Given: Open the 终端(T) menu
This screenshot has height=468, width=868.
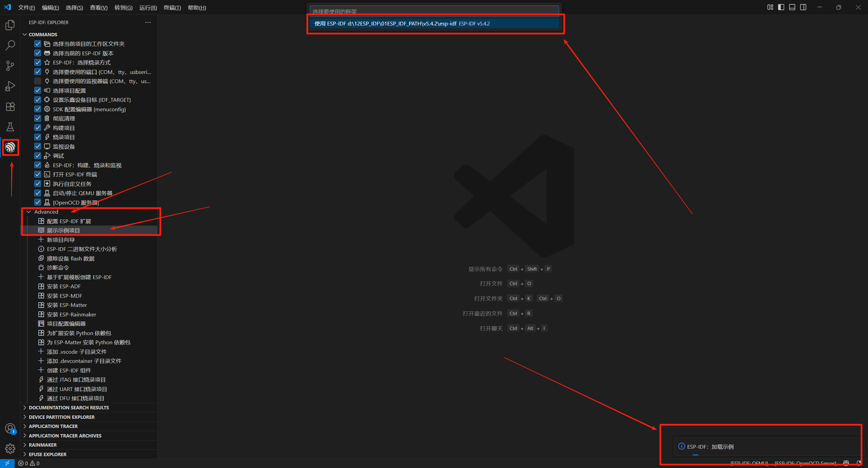Looking at the screenshot, I should pos(172,7).
